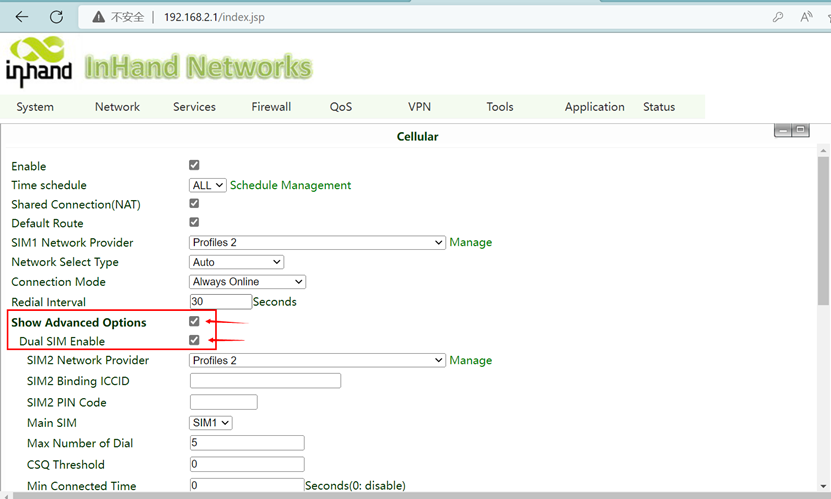Open the Status menu
Image resolution: width=831 pixels, height=499 pixels.
pos(659,107)
